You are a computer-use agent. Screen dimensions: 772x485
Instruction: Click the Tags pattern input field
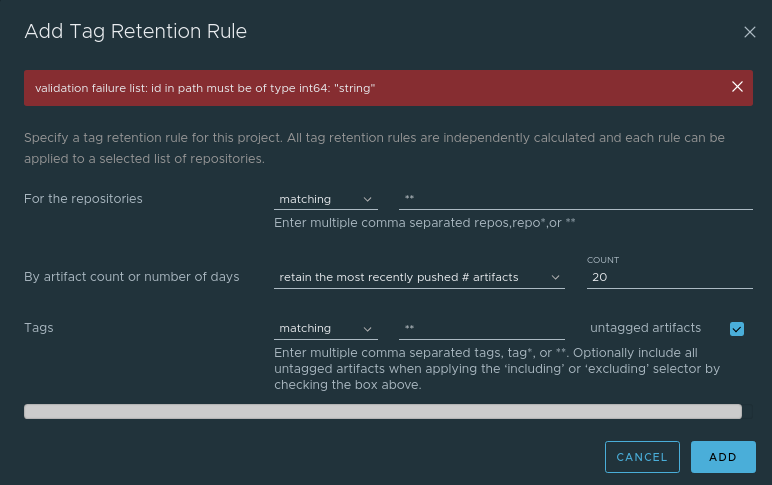[x=482, y=328]
